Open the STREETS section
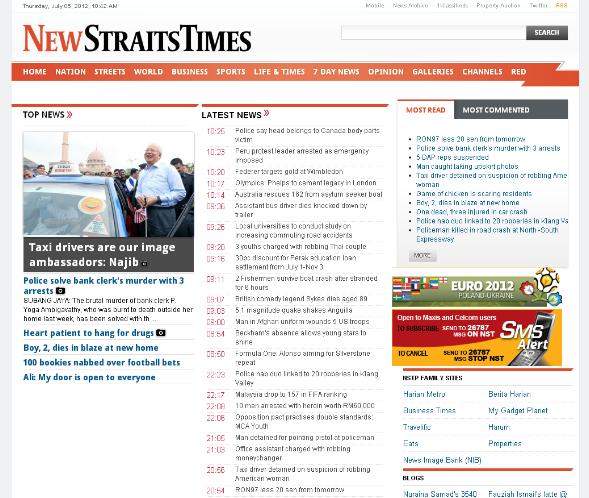The width and height of the screenshot is (589, 498). (x=110, y=72)
